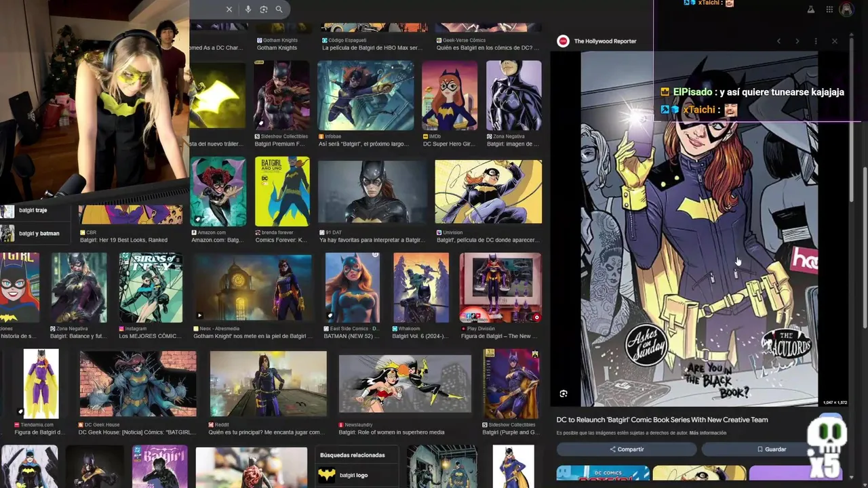The height and width of the screenshot is (488, 868).
Task: Start a voice search with the microphone icon
Action: [248, 9]
